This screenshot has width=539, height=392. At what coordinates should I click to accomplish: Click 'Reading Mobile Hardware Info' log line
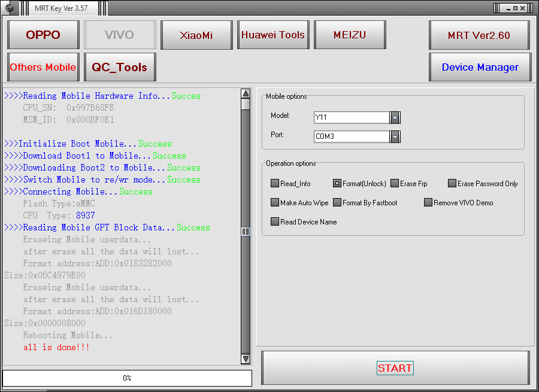(x=102, y=96)
